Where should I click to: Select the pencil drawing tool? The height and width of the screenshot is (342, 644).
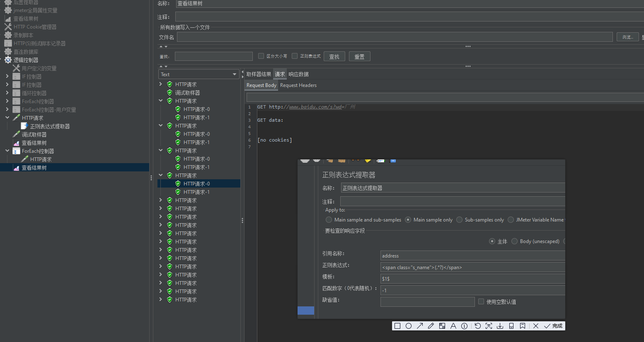(x=431, y=326)
